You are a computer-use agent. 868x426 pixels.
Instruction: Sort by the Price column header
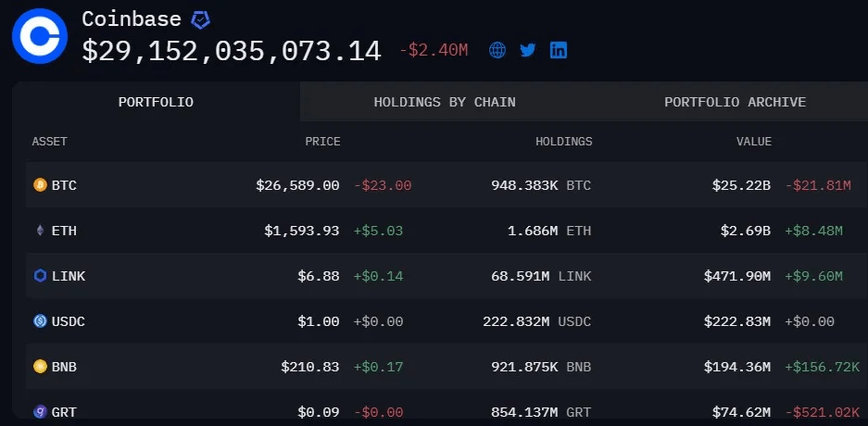click(322, 141)
